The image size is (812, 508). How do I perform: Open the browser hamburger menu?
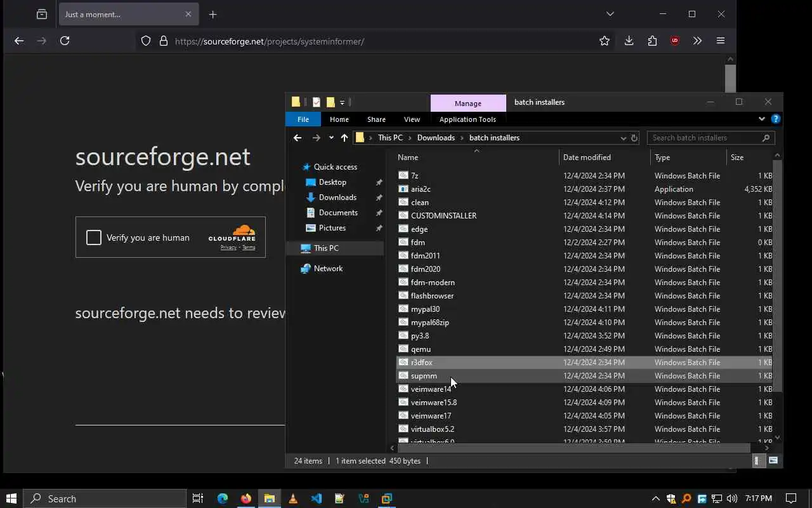point(721,41)
